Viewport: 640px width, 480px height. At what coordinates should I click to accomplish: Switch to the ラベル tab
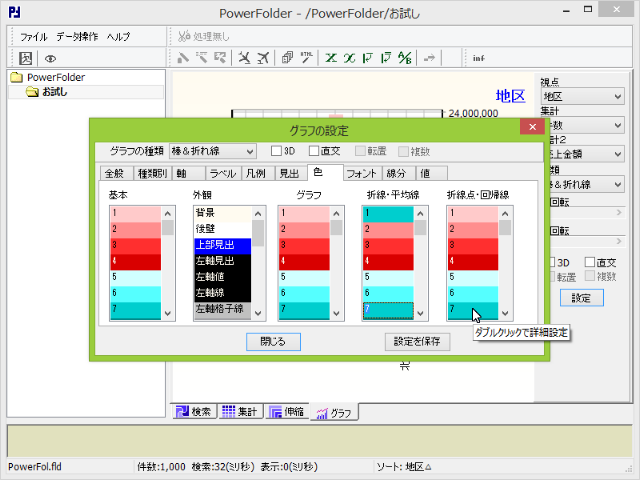tap(223, 173)
